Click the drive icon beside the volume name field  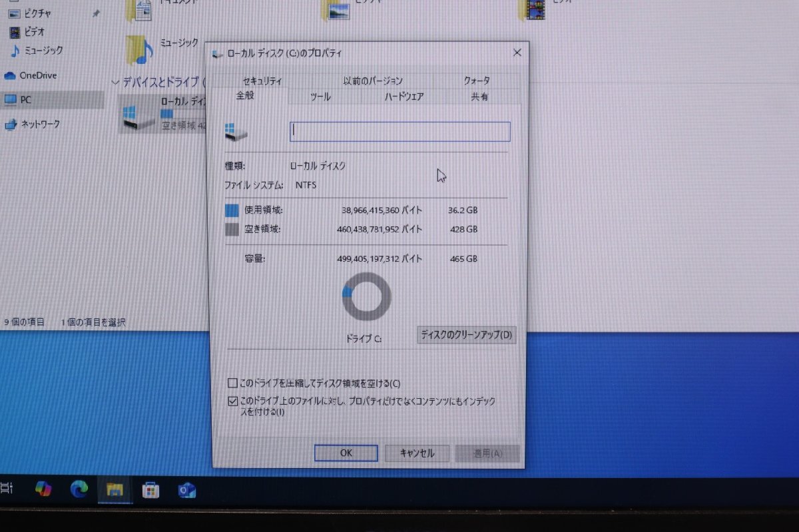[x=236, y=131]
